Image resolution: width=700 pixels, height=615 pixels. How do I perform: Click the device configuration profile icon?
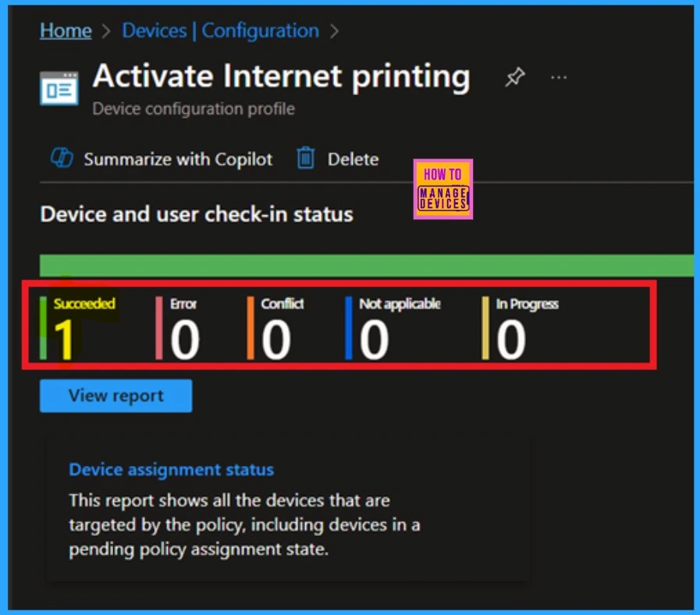click(59, 88)
